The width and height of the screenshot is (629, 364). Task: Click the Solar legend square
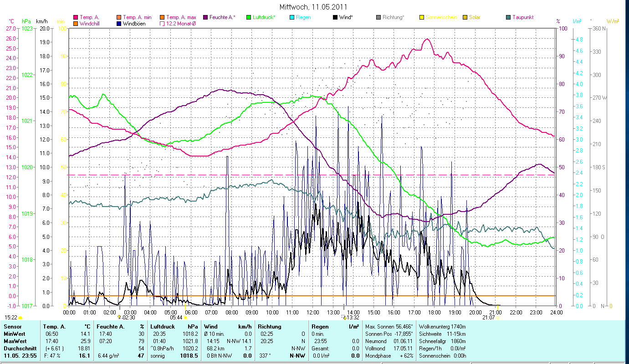tap(465, 17)
